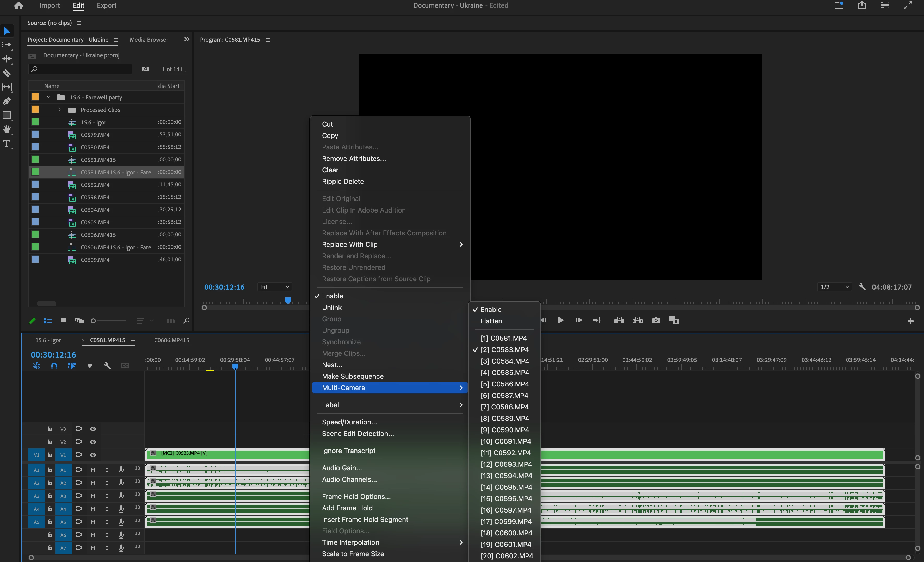Open the timeline wrench settings
This screenshot has width=924, height=562.
point(107,366)
